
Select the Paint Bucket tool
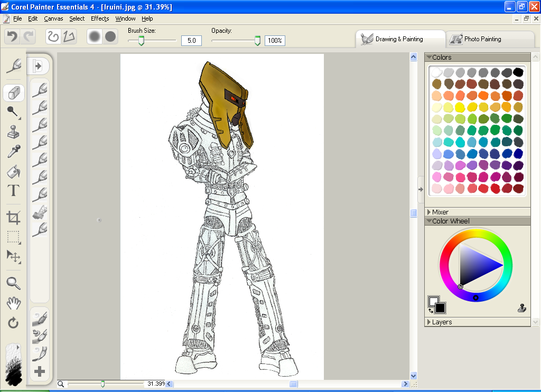pos(13,172)
